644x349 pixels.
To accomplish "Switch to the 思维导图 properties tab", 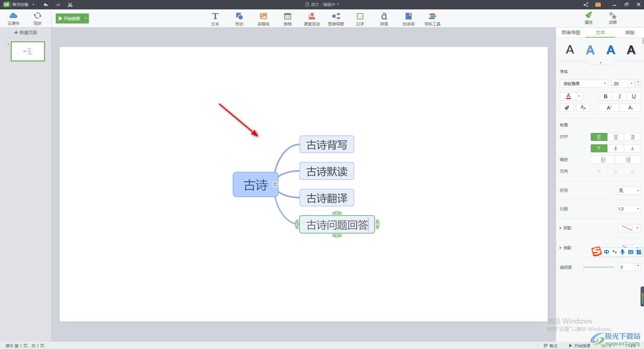I will (x=571, y=33).
